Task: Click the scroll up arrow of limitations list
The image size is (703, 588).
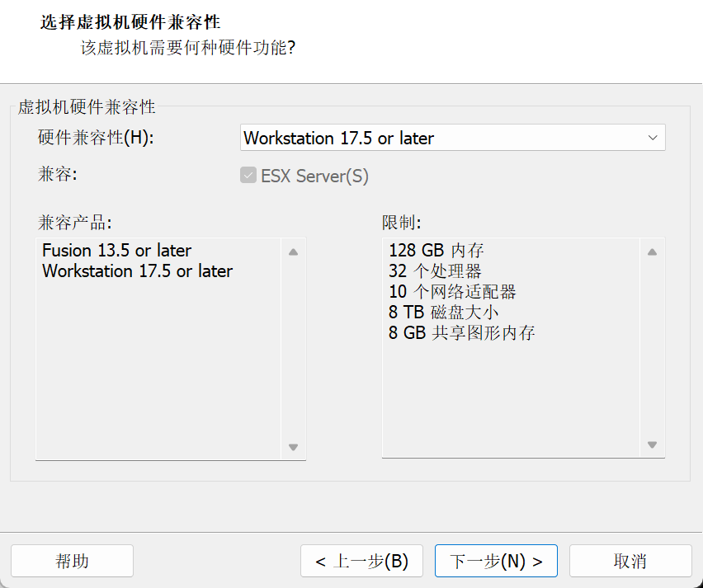Action: click(653, 252)
